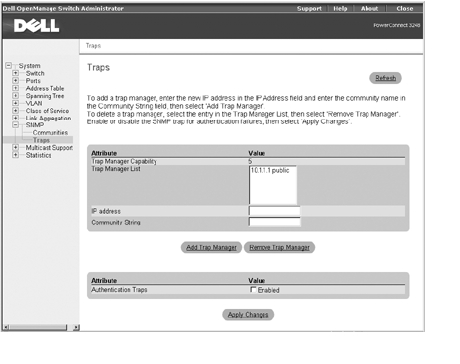Open Link Aggregation in navigation tree

coord(48,118)
